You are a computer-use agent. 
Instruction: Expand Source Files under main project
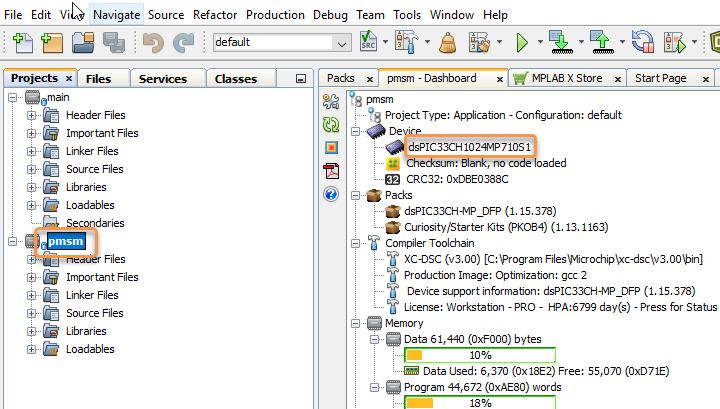(x=31, y=169)
